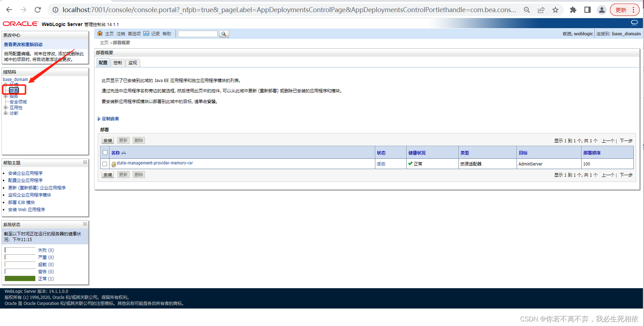Click the ORACLE logo
This screenshot has height=326, width=644.
20,24
